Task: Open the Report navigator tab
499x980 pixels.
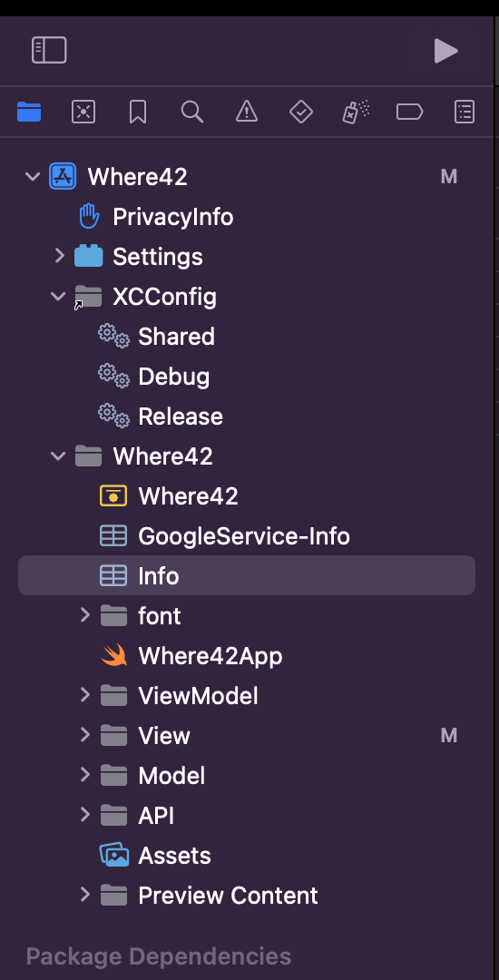Action: coord(464,112)
